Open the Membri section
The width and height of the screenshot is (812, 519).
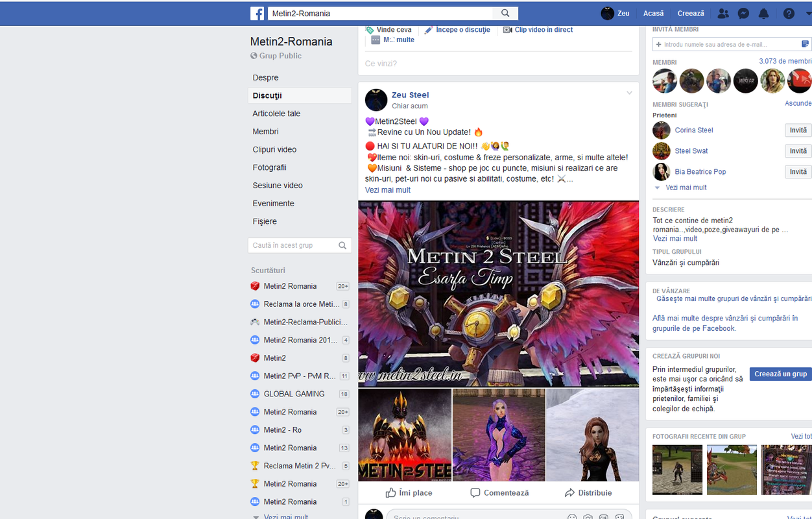tap(265, 131)
